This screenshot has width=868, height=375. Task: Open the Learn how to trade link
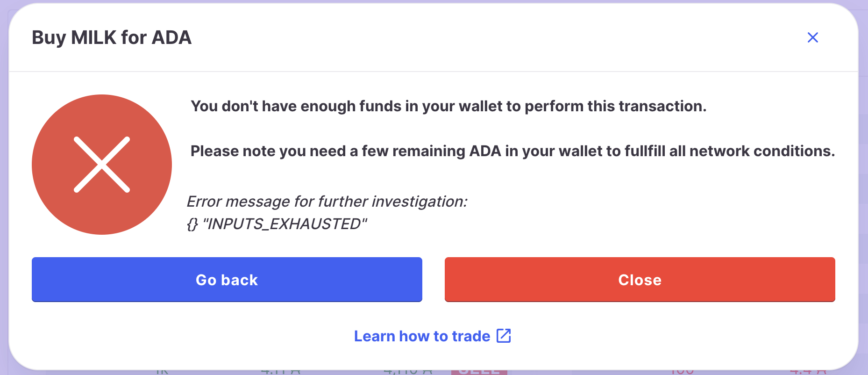pos(422,336)
